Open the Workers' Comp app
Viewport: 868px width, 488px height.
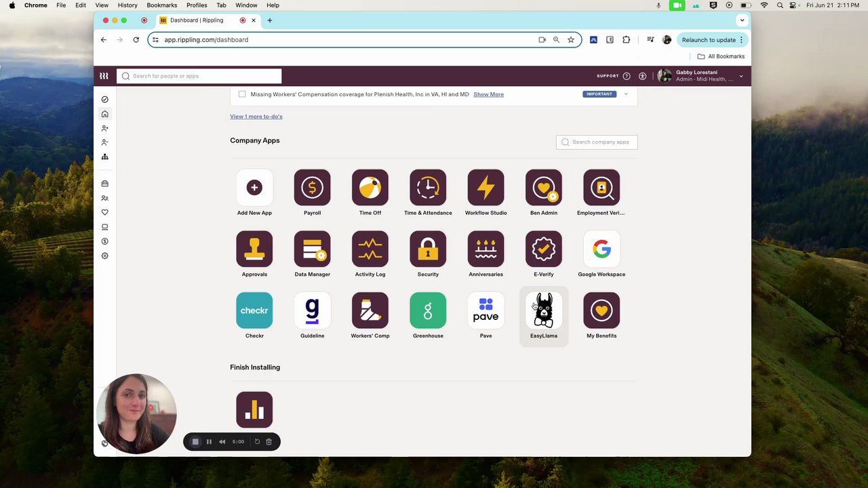click(x=370, y=310)
